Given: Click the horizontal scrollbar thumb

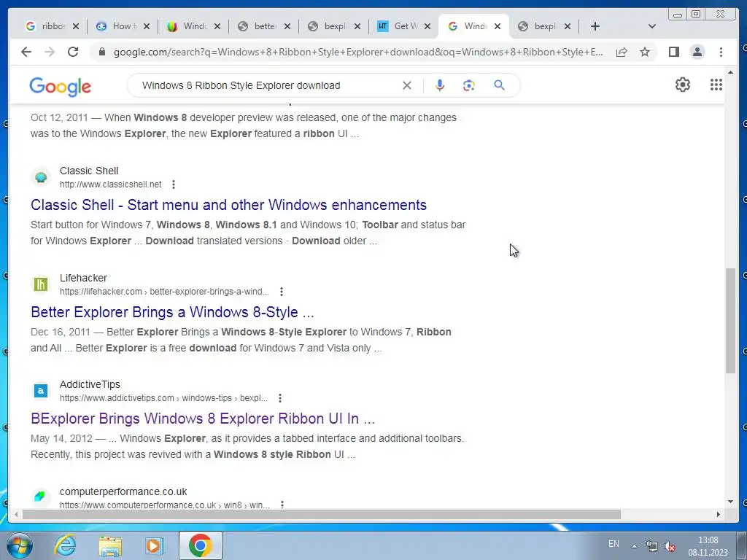Looking at the screenshot, I should point(322,515).
